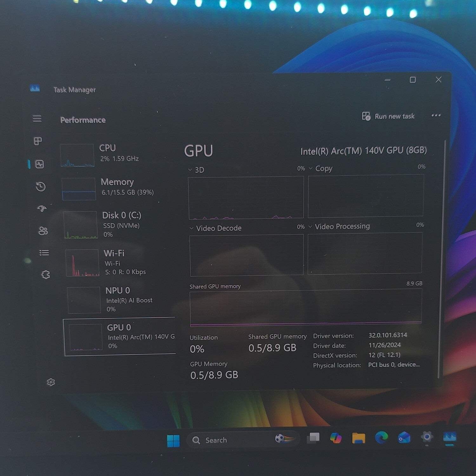Open the Startup apps page icon
The height and width of the screenshot is (476, 476).
pyautogui.click(x=42, y=208)
